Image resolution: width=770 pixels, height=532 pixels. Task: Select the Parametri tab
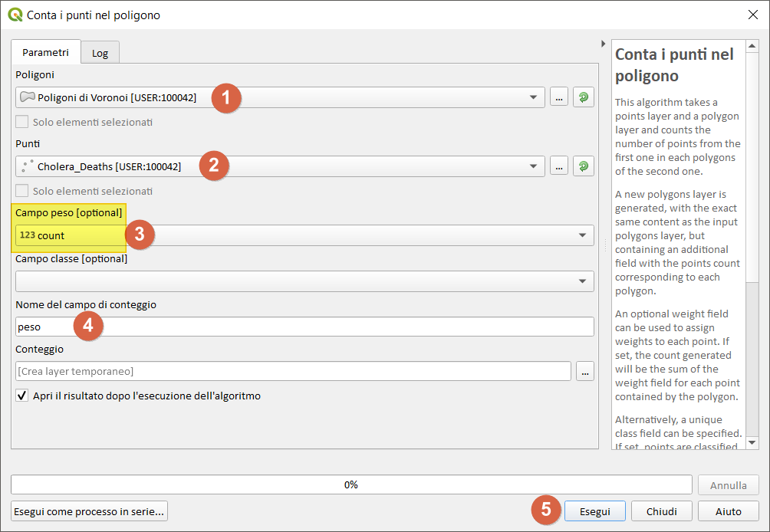[x=45, y=52]
